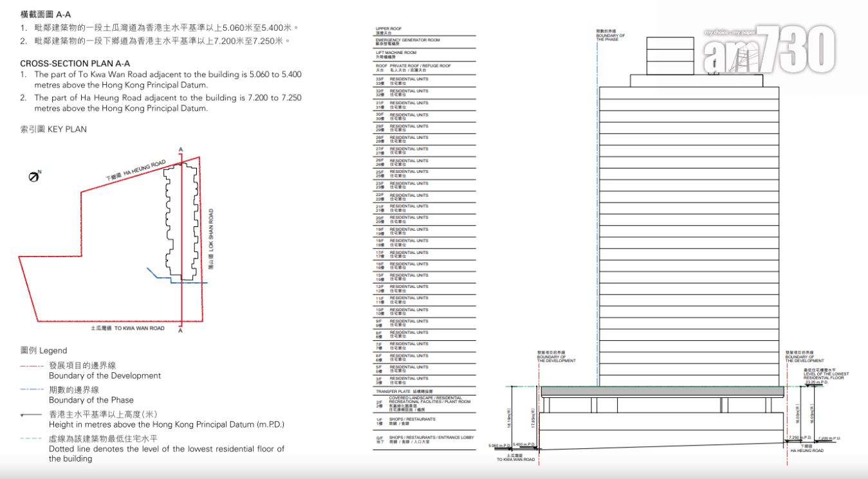Click the 'CROSS-SECTION PLAN A-A' heading
Viewport: 868px width, 479px height.
pos(75,63)
